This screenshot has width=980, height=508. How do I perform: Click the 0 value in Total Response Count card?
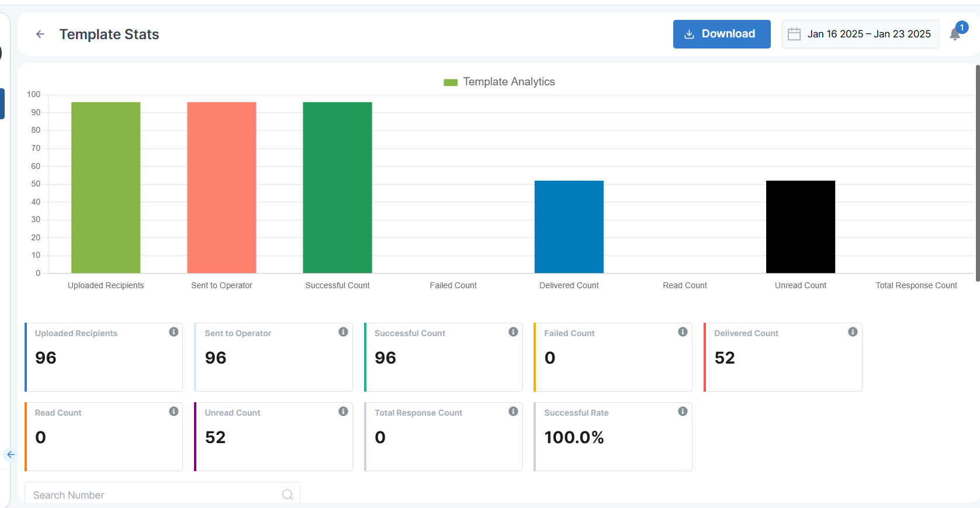pos(380,437)
